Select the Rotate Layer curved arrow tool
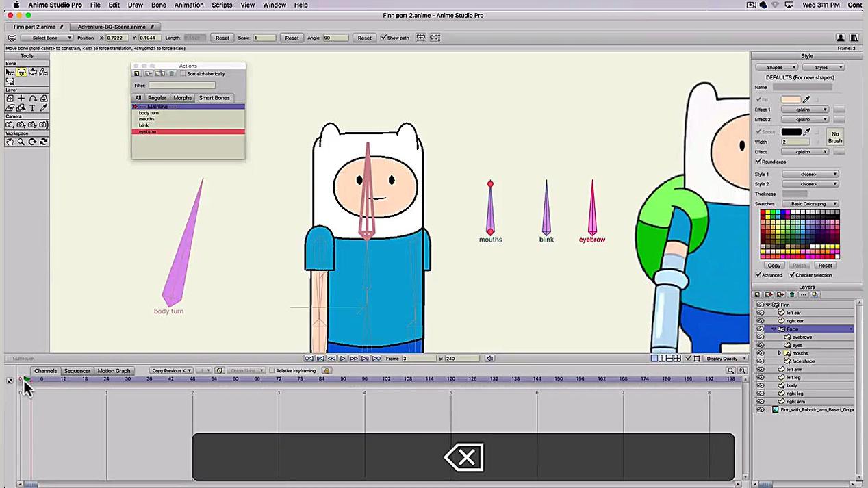868x488 pixels. (x=32, y=99)
